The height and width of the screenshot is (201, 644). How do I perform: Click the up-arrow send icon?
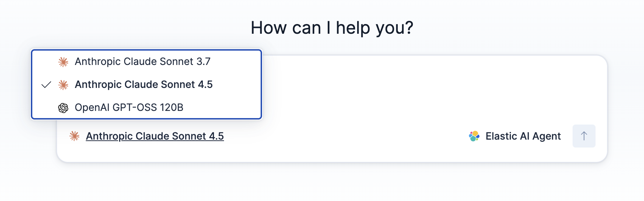584,136
